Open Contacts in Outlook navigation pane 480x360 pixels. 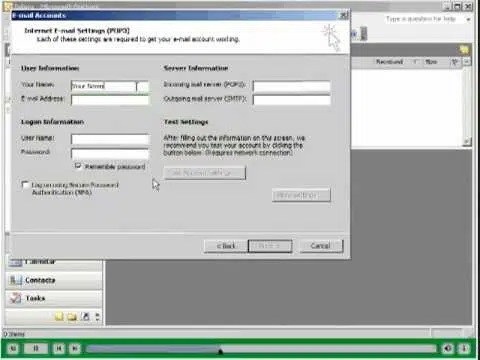click(54, 280)
